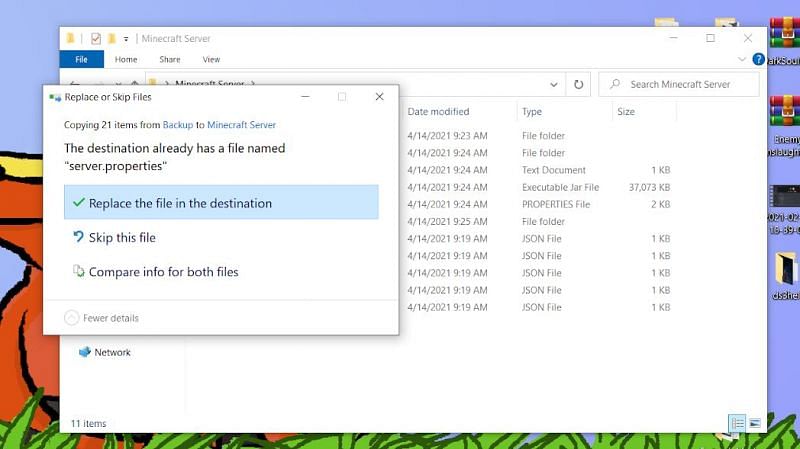
Task: Click the Refresh button beside address bar
Action: [x=579, y=85]
